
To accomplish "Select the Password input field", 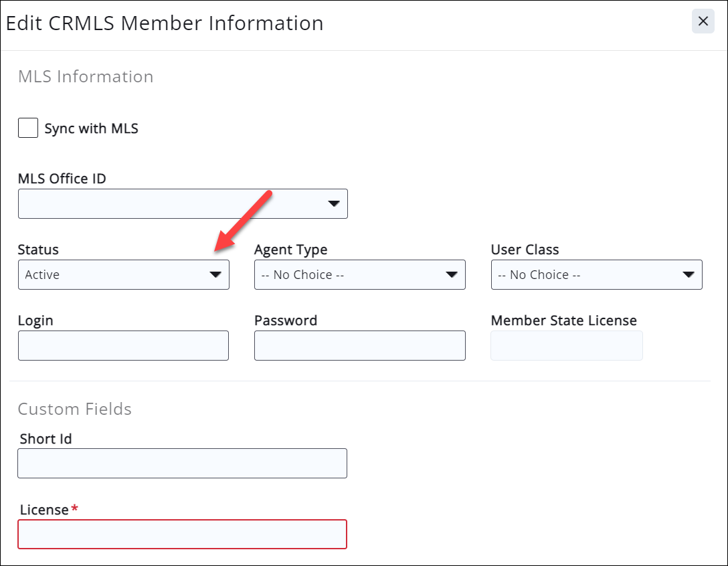I will point(359,345).
